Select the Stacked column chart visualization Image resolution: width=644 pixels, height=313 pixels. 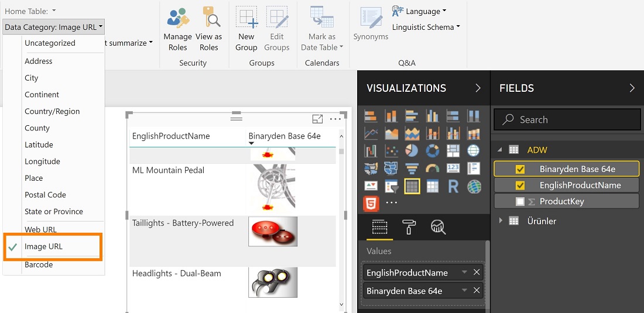pos(391,116)
